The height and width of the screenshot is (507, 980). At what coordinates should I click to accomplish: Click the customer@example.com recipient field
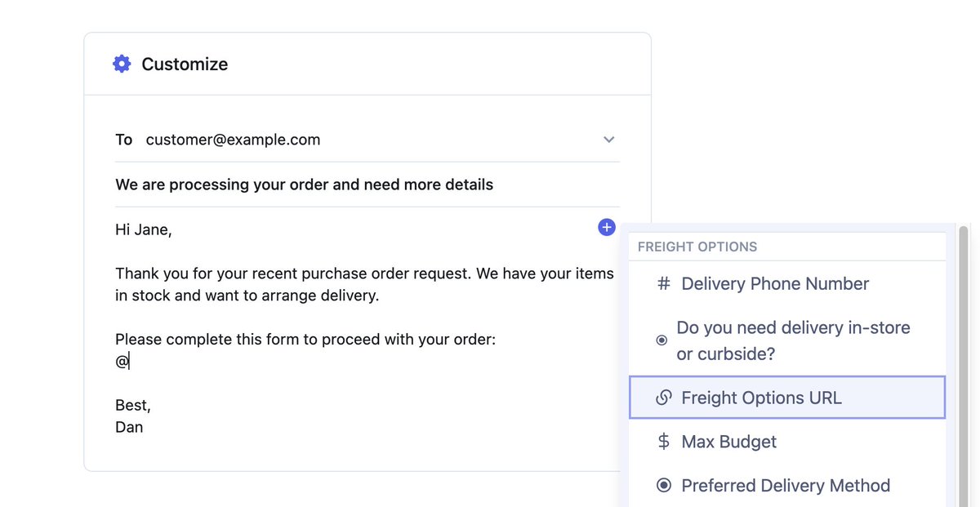(233, 140)
